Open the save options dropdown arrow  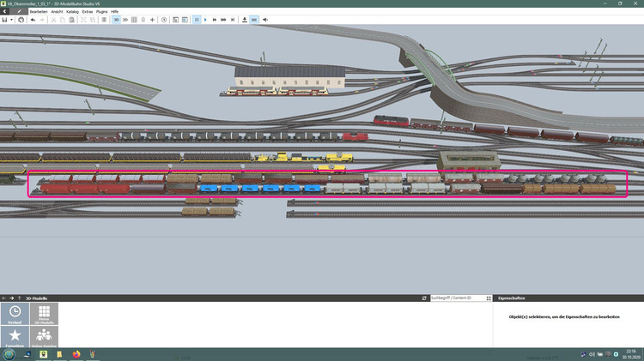[12, 19]
